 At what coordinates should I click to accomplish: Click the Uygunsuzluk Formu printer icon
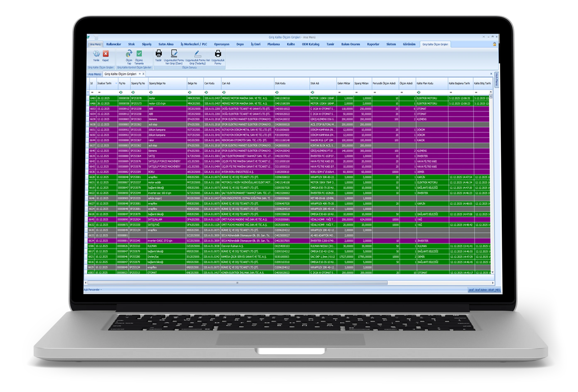(218, 54)
